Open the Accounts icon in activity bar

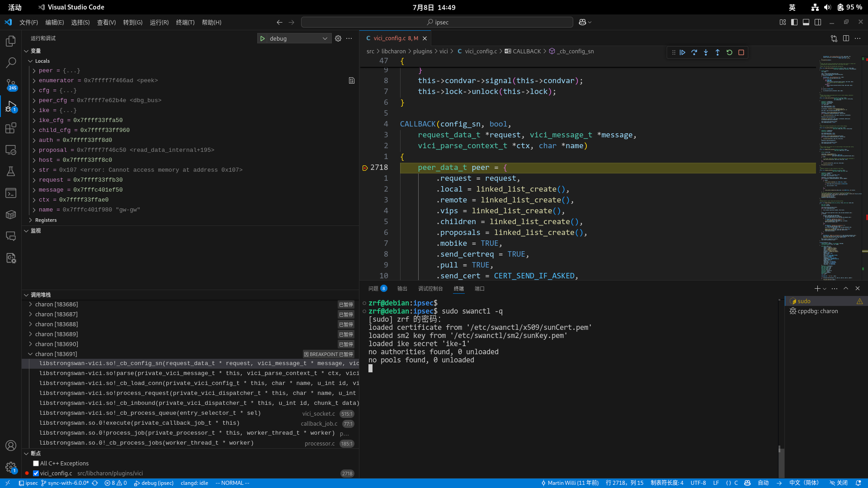11,446
